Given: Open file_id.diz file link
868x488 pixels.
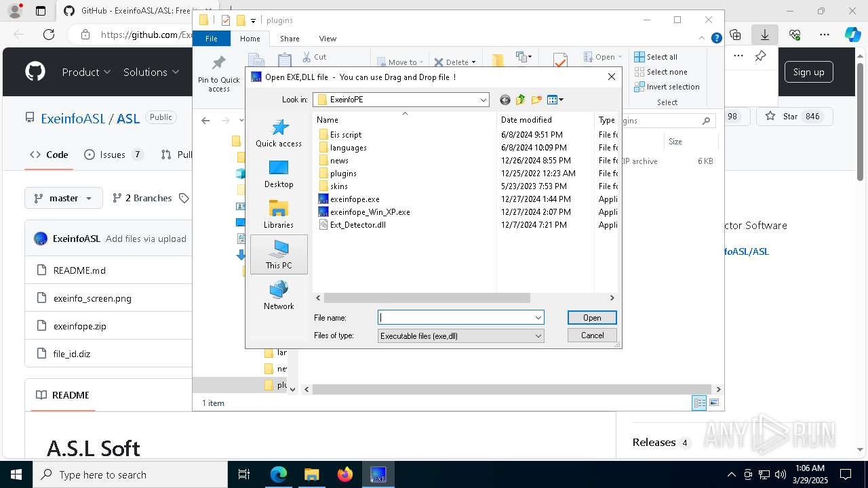Looking at the screenshot, I should (71, 354).
